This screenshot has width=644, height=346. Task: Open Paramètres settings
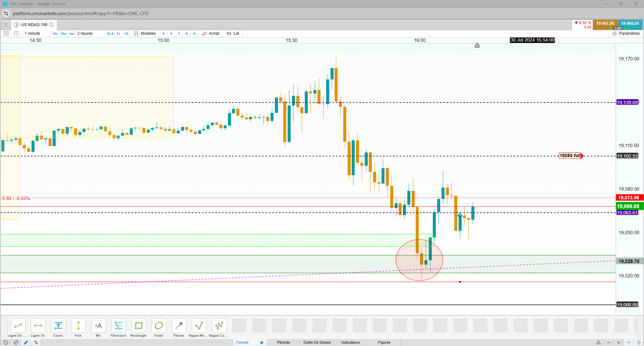click(x=626, y=33)
